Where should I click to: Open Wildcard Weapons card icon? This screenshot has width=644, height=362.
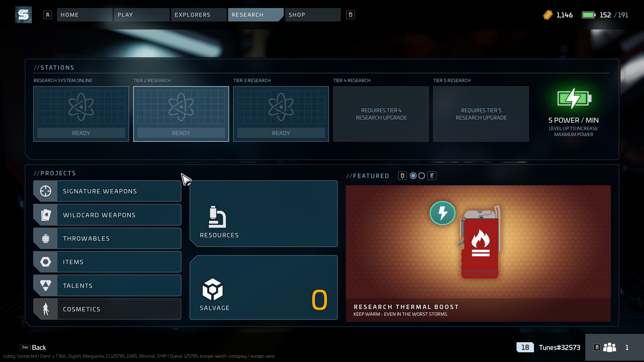tap(46, 215)
